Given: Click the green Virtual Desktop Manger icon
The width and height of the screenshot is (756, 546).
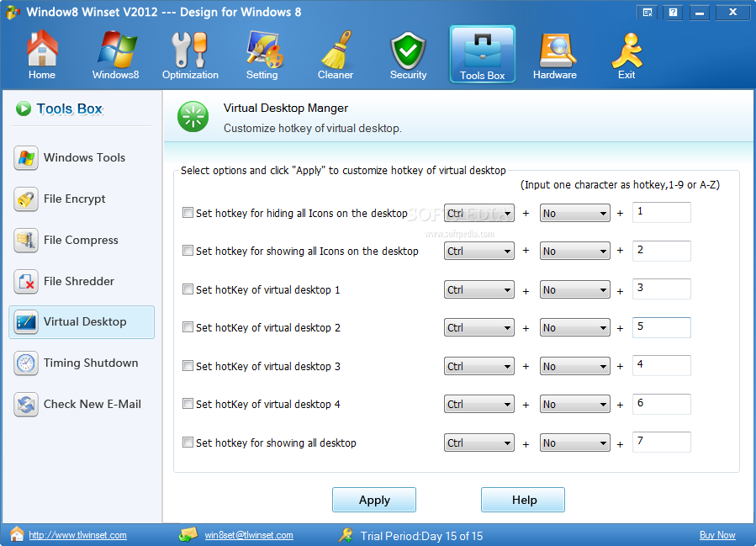Looking at the screenshot, I should point(193,117).
